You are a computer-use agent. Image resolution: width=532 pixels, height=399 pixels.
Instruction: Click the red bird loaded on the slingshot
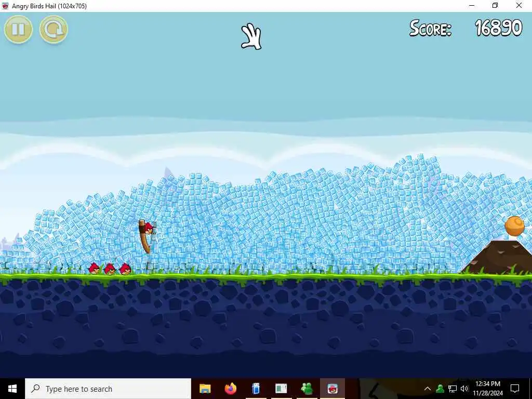(x=149, y=228)
